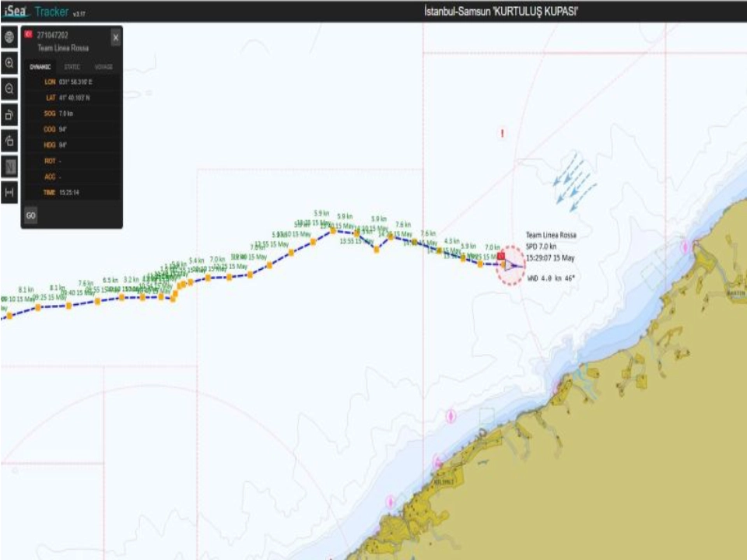Viewport: 747px width, 560px height.
Task: Select the peak track point at 5.9 kn
Action: (332, 230)
